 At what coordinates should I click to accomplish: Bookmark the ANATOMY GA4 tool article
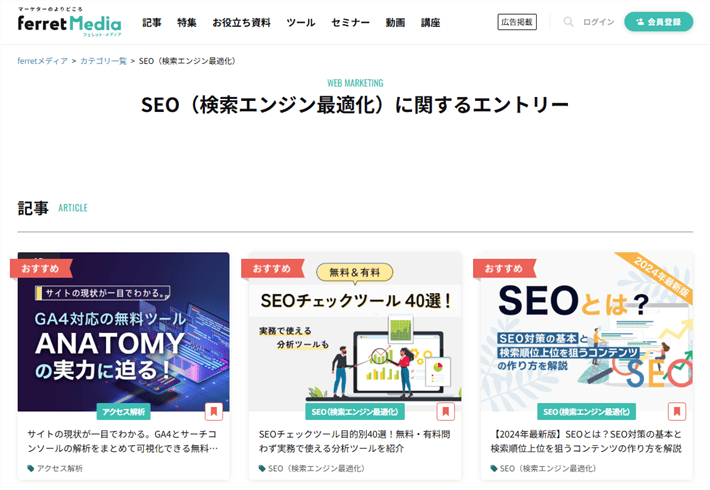(x=214, y=411)
